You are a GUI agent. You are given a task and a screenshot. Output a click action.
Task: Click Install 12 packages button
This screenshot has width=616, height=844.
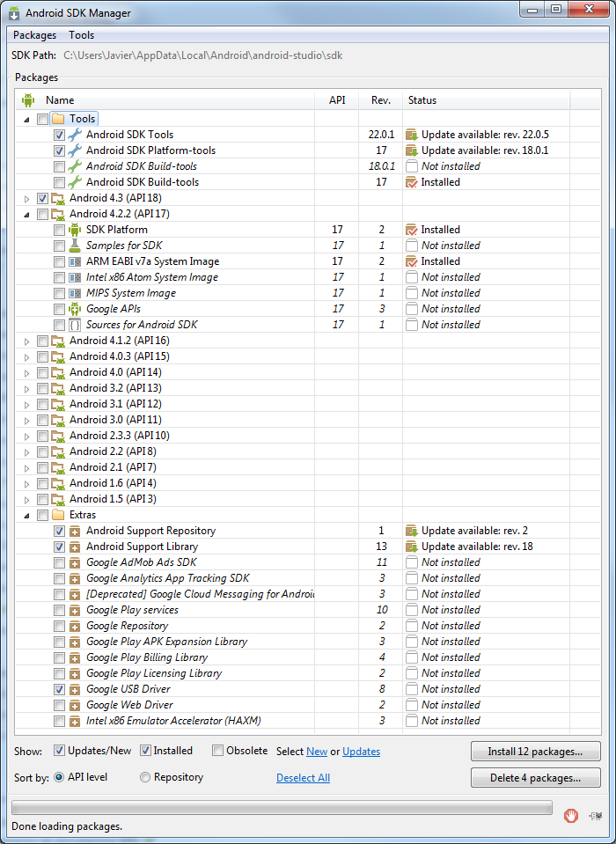pyautogui.click(x=535, y=752)
